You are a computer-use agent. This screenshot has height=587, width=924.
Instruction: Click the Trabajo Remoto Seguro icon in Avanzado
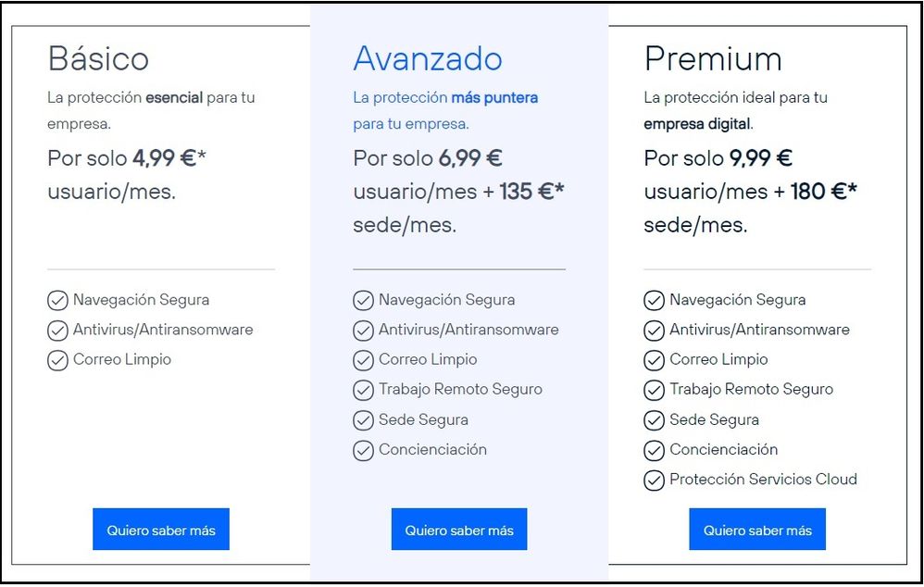362,390
